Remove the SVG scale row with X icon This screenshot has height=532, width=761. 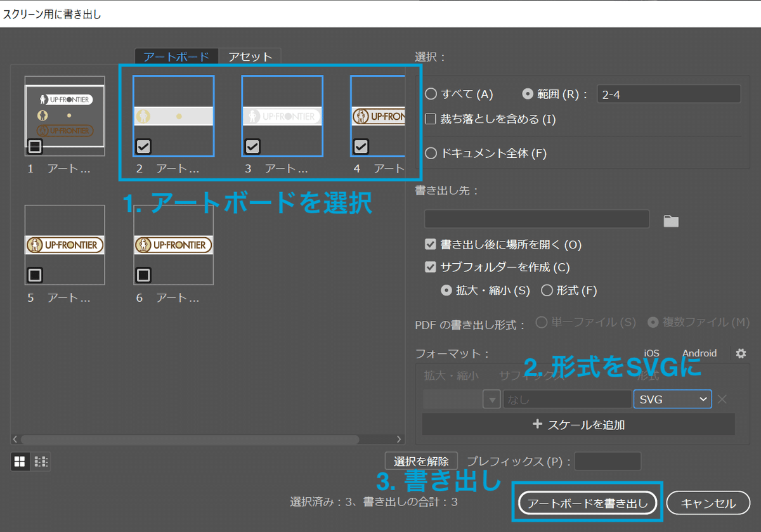click(x=722, y=399)
